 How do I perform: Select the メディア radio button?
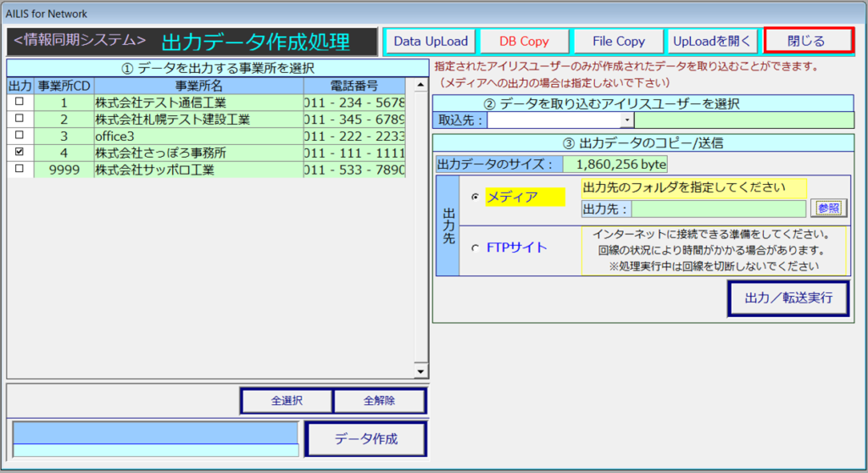click(475, 197)
